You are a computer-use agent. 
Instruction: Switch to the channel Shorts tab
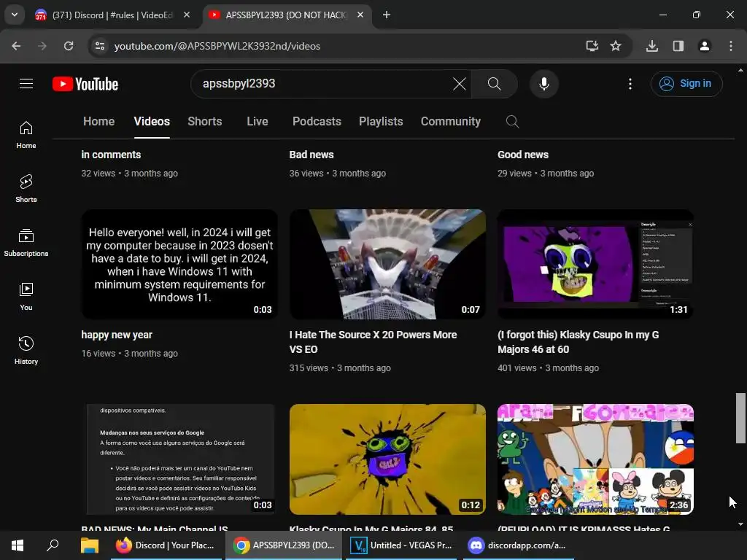[205, 122]
